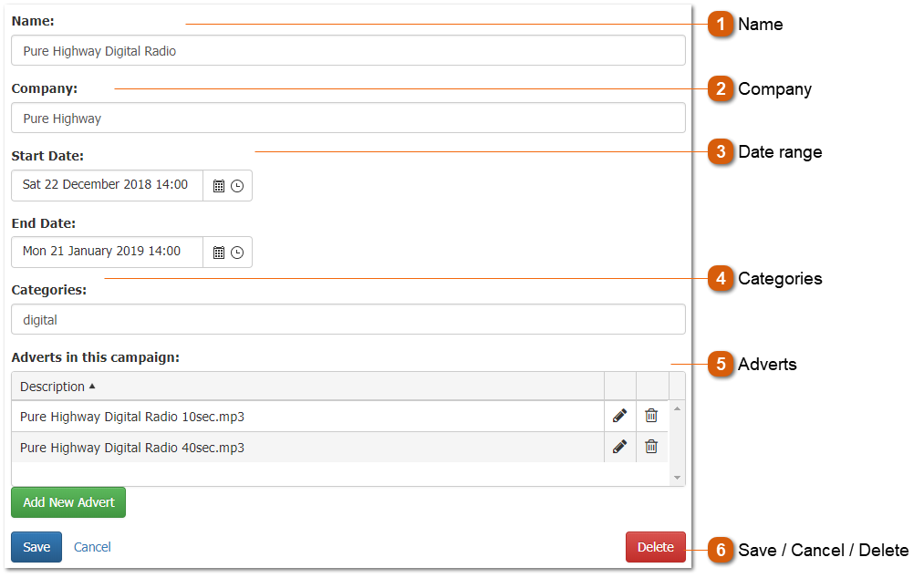This screenshot has height=578, width=924.
Task: Remove the 40sec.mp3 advert using trash icon
Action: [651, 447]
